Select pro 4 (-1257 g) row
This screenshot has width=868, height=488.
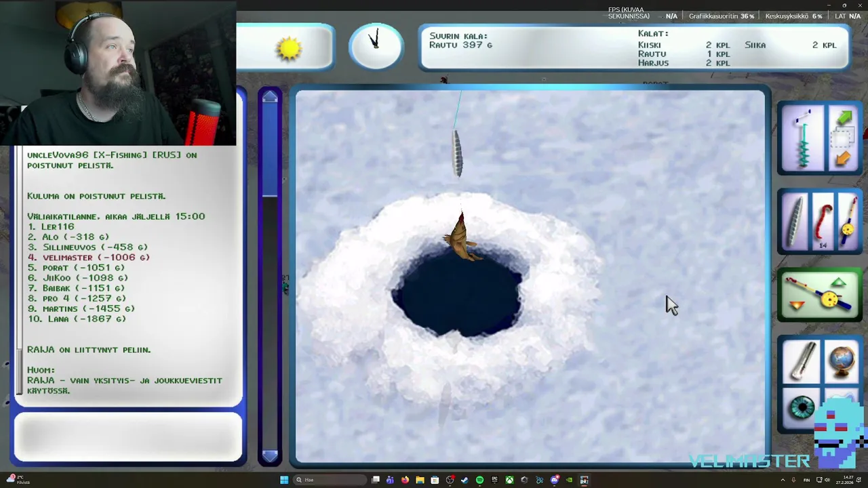click(76, 298)
